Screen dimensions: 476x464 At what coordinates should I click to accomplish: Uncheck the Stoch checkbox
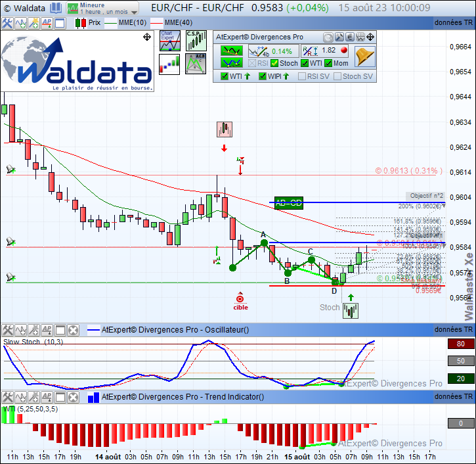274,63
